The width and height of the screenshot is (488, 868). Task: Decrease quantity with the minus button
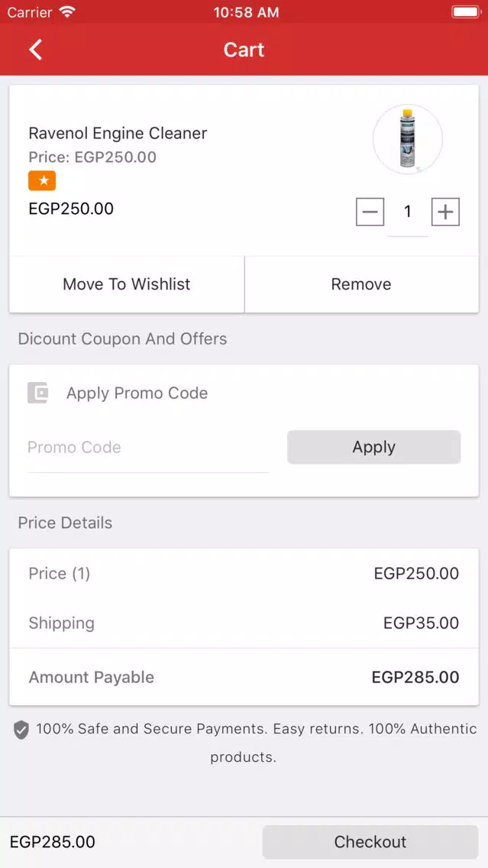[x=370, y=212]
